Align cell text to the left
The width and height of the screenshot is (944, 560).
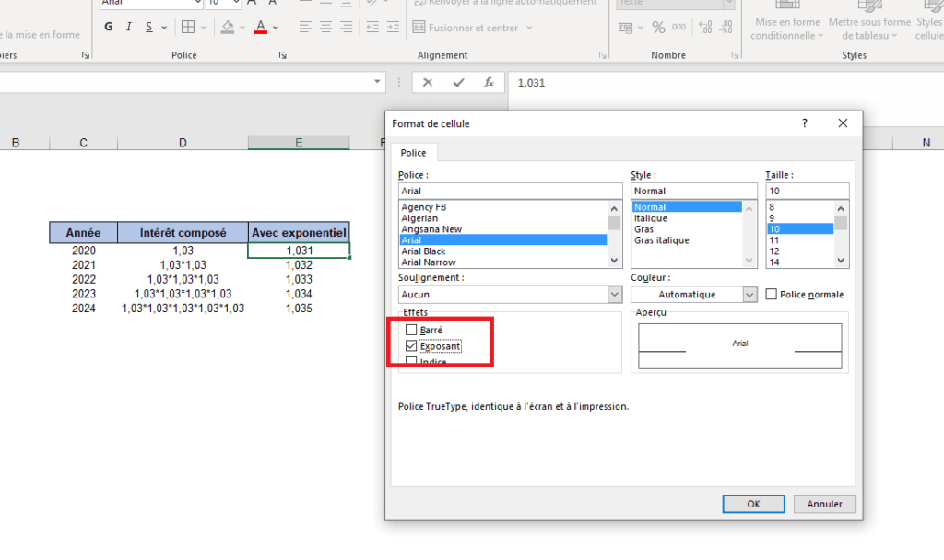point(305,27)
